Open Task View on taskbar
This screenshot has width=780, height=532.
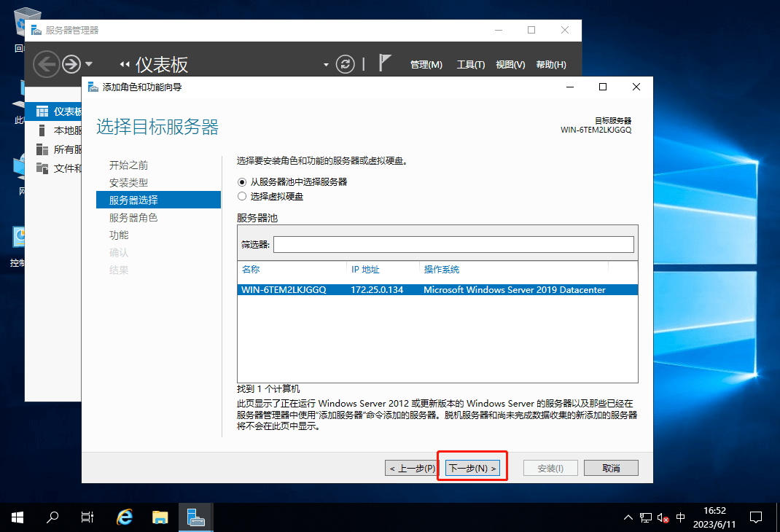tap(87, 517)
